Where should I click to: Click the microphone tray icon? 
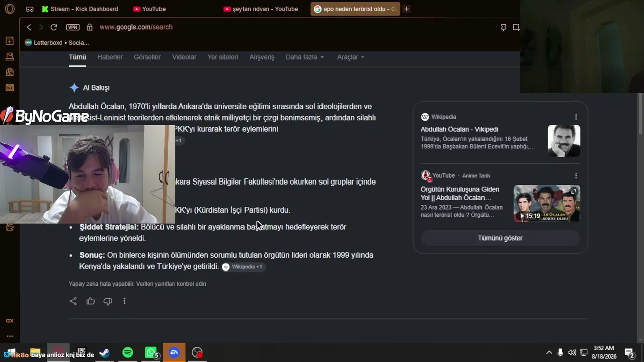click(560, 353)
